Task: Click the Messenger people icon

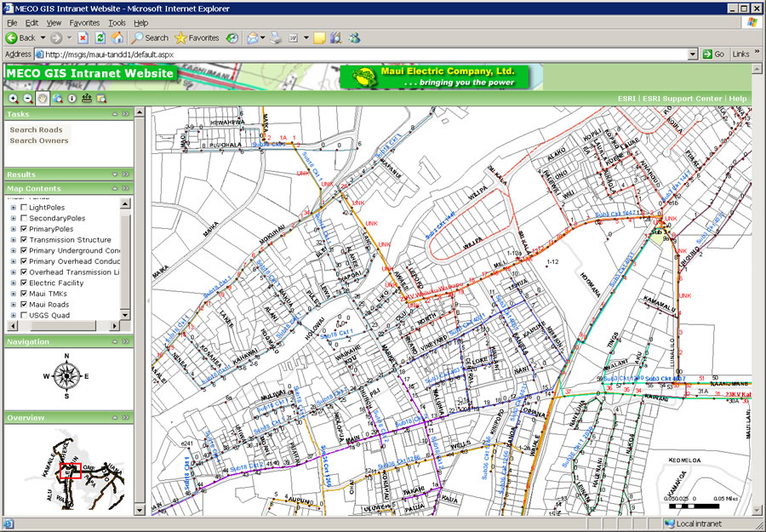Action: [354, 37]
